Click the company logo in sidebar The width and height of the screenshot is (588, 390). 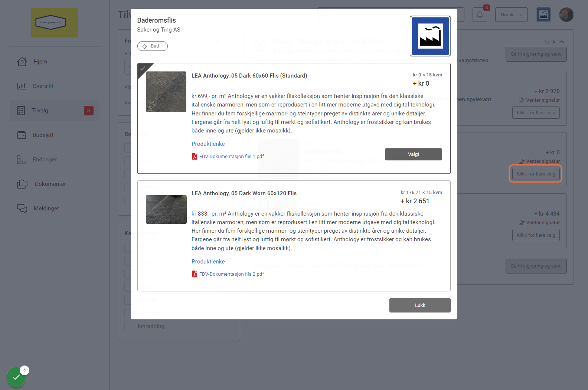pos(55,23)
